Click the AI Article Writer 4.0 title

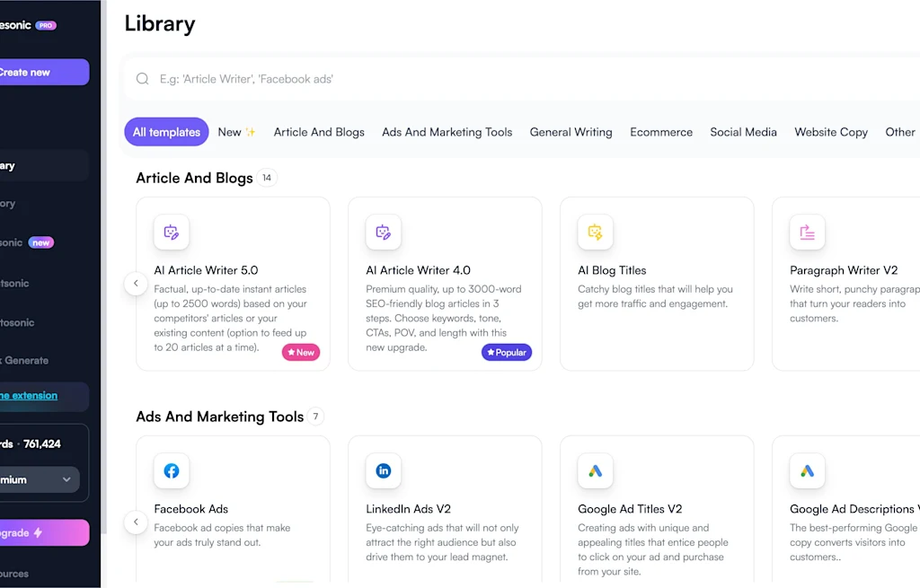(419, 270)
